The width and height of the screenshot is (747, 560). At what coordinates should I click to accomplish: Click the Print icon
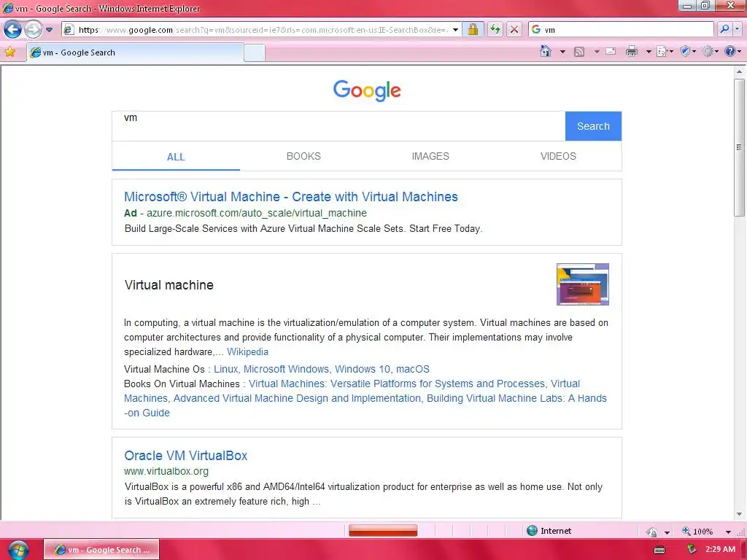[632, 51]
